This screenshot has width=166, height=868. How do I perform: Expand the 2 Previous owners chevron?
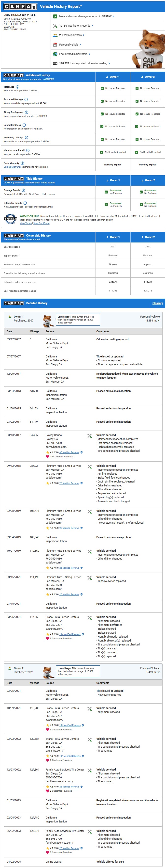[84, 35]
